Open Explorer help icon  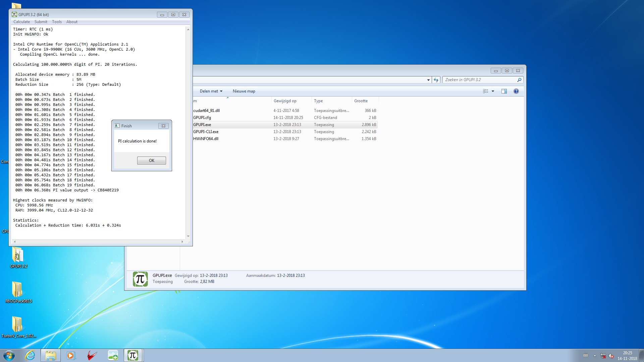tap(516, 91)
